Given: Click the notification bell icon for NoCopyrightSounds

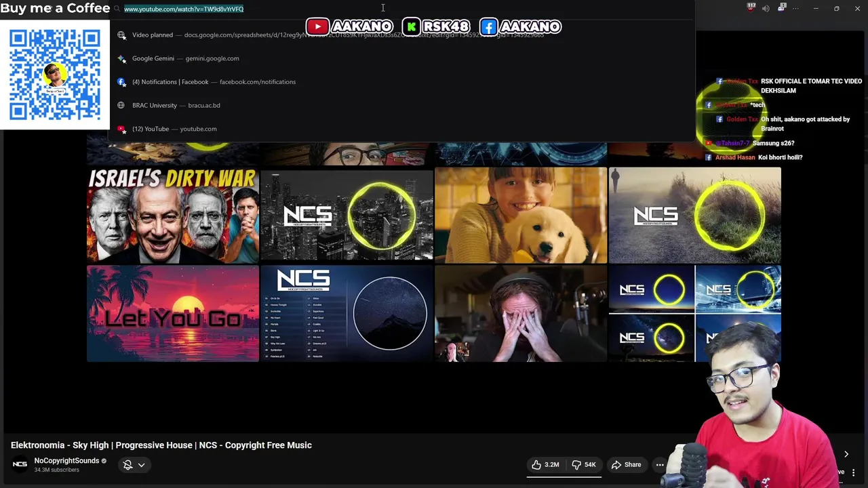Looking at the screenshot, I should (127, 465).
